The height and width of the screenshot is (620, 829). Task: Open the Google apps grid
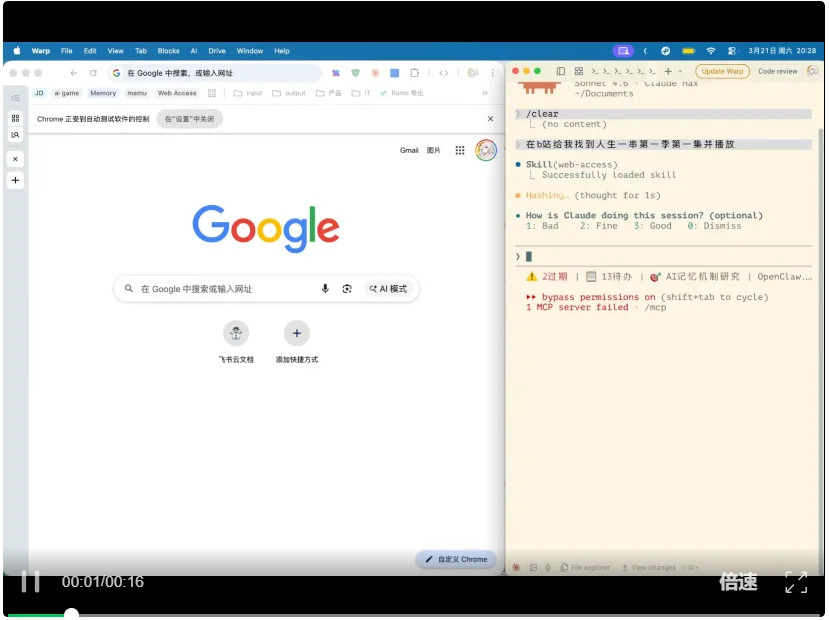coord(459,150)
